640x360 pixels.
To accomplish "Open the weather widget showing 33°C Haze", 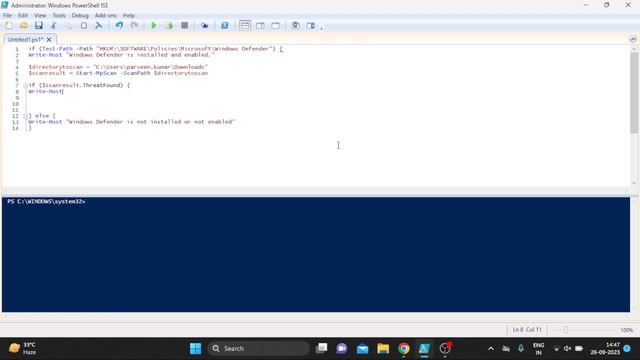I will (x=22, y=349).
